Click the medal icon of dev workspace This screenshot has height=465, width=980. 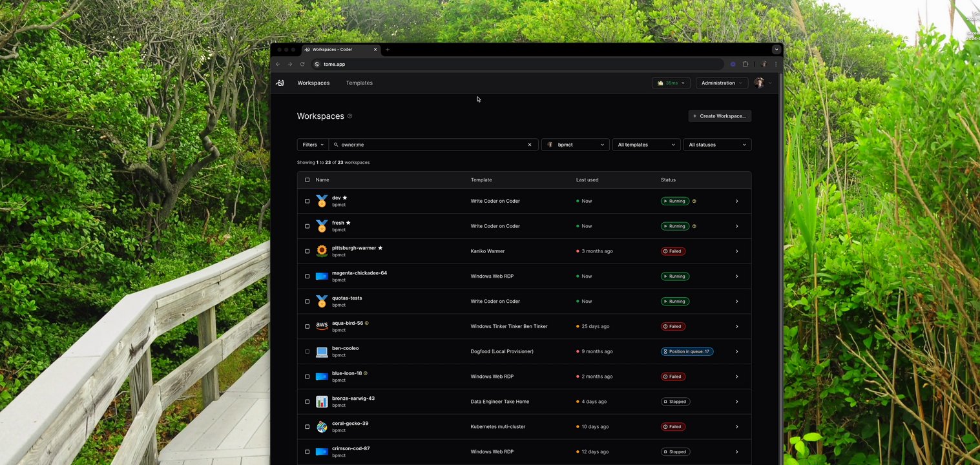click(x=322, y=201)
